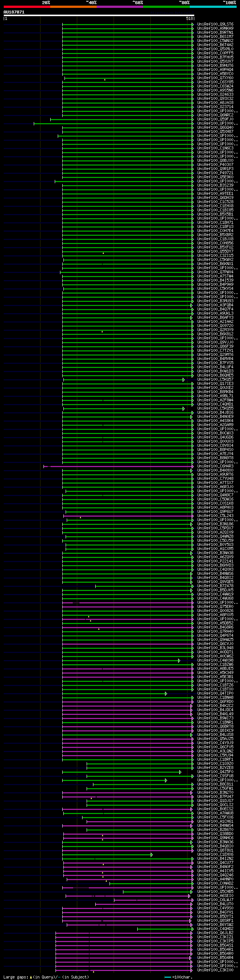Click the =100char scale legend
240x980 pixels.
[x=178, y=977]
